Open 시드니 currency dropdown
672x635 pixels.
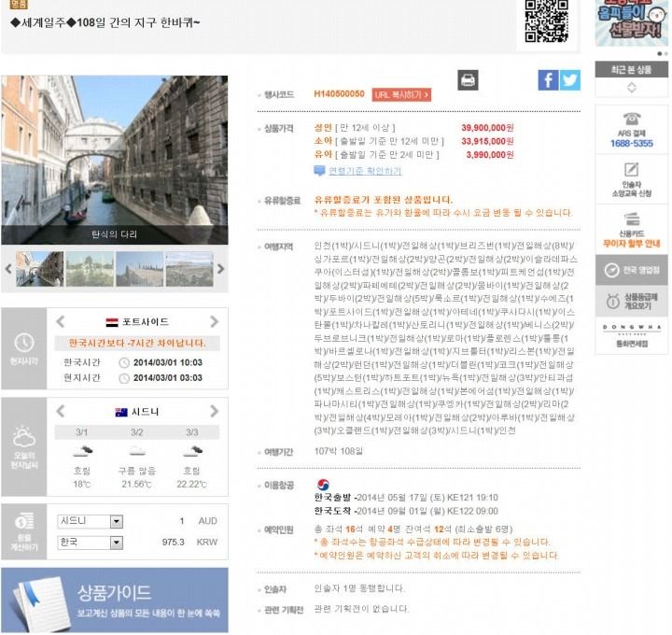pos(91,521)
